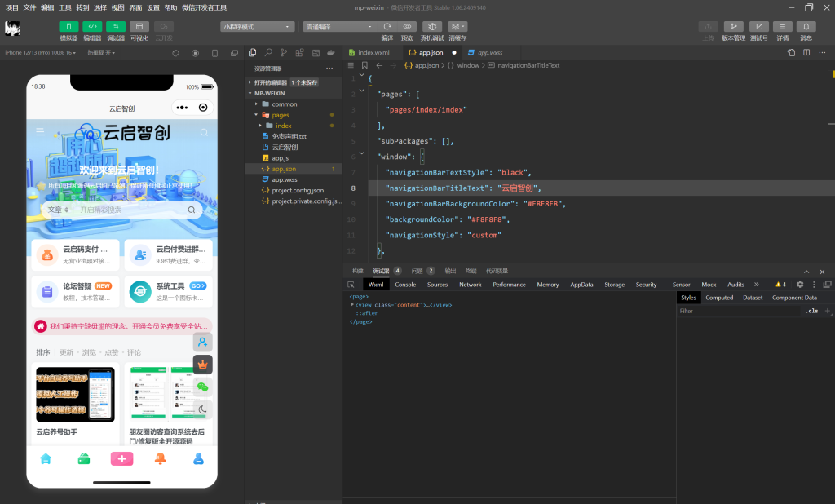Open the editor more actions ellipsis
The image size is (835, 504).
coord(822,53)
